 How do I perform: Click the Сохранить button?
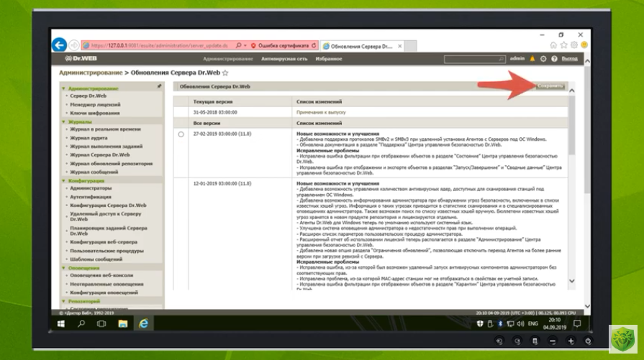tap(550, 86)
